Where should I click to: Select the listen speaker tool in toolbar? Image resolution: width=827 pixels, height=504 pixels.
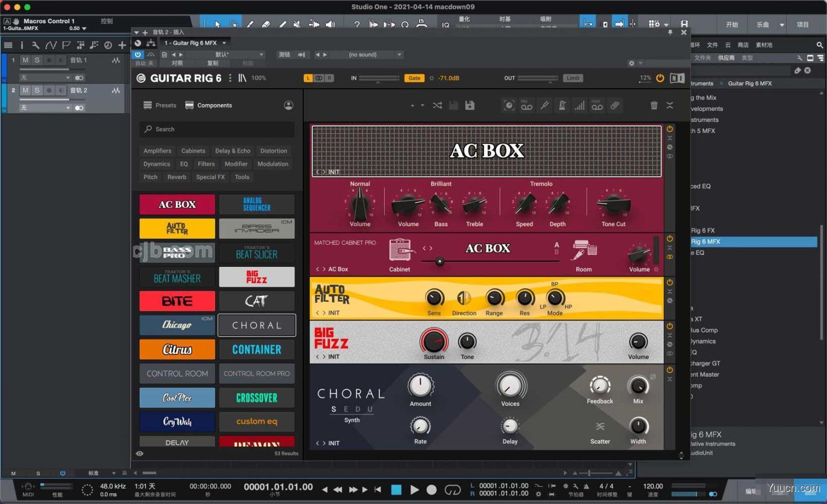pyautogui.click(x=330, y=24)
